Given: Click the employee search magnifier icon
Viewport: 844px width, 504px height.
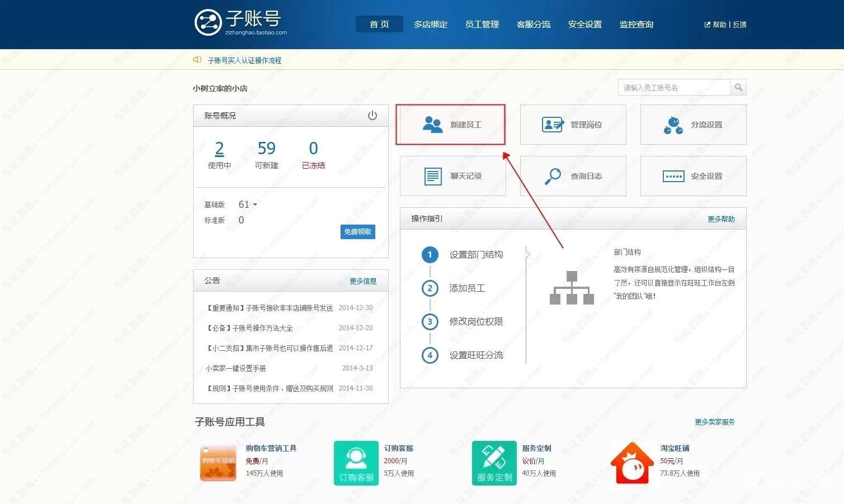Looking at the screenshot, I should point(739,87).
